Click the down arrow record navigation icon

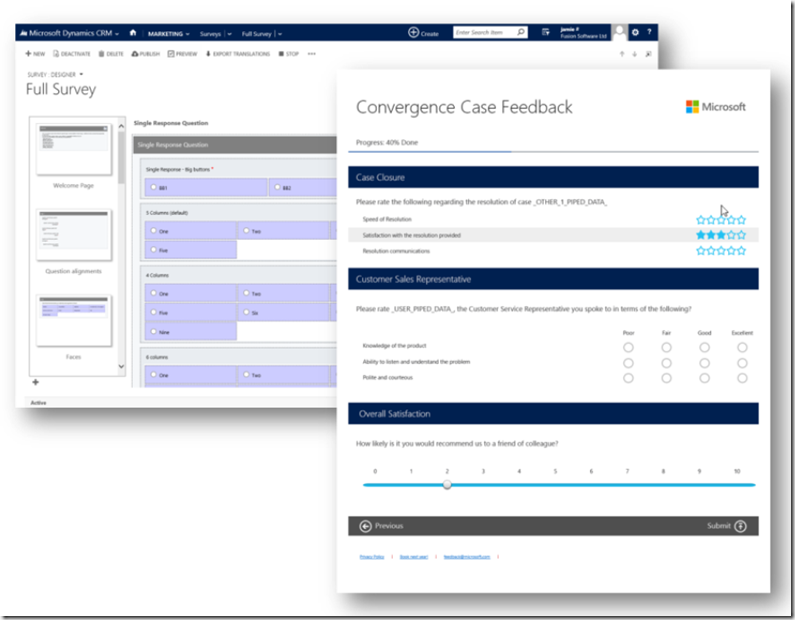pos(634,54)
